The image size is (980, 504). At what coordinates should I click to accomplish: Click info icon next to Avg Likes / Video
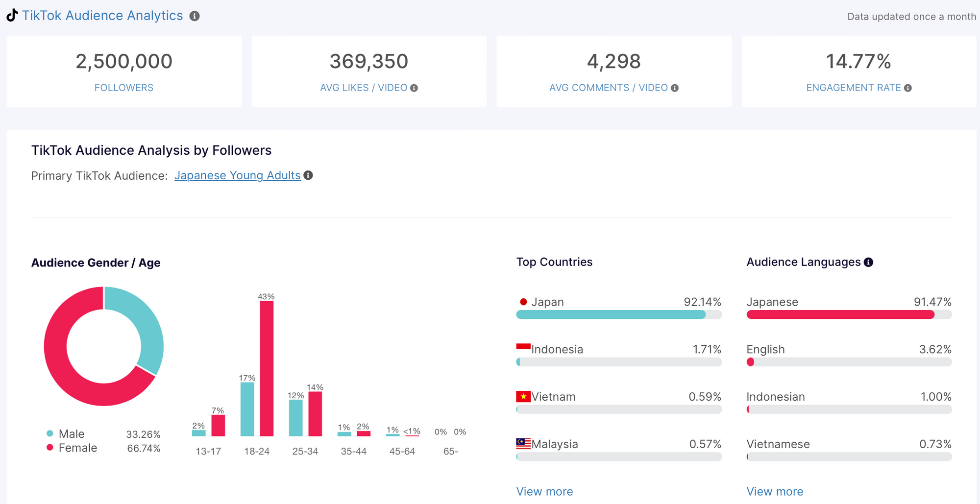(414, 88)
